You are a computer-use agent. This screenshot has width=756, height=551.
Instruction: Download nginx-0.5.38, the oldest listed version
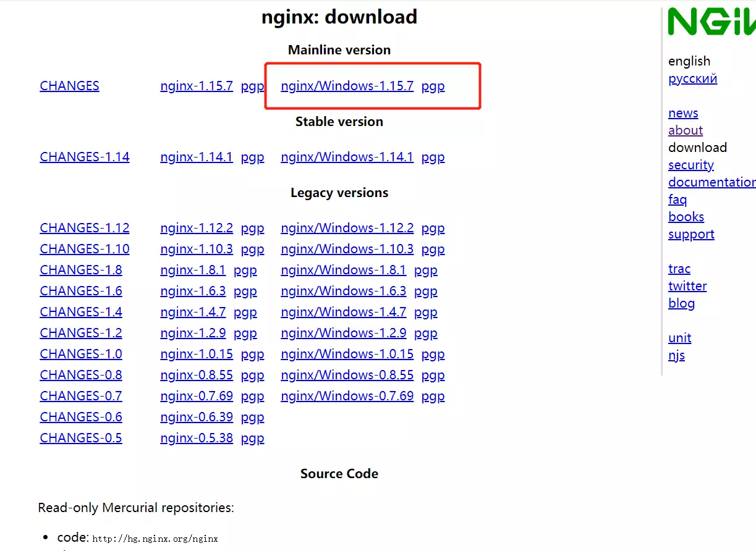[x=197, y=438]
